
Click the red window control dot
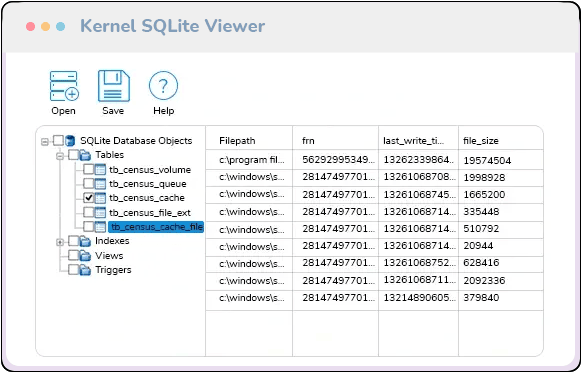(31, 26)
